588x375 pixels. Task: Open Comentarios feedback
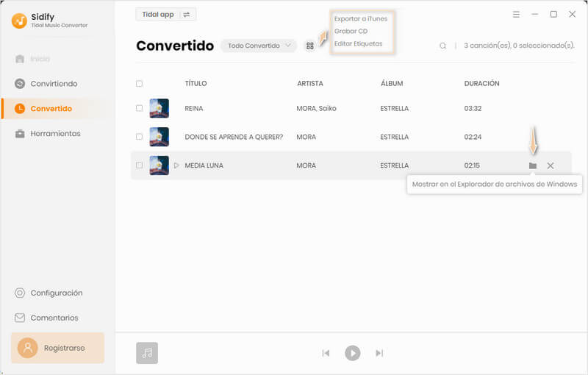[x=46, y=318]
